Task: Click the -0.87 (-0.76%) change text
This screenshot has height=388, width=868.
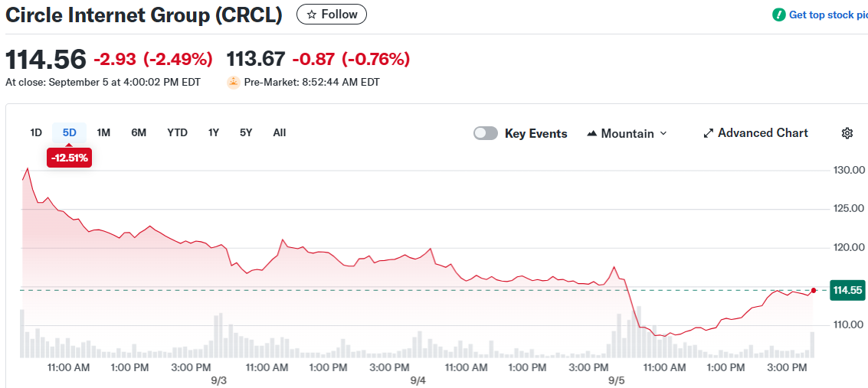Action: point(351,59)
